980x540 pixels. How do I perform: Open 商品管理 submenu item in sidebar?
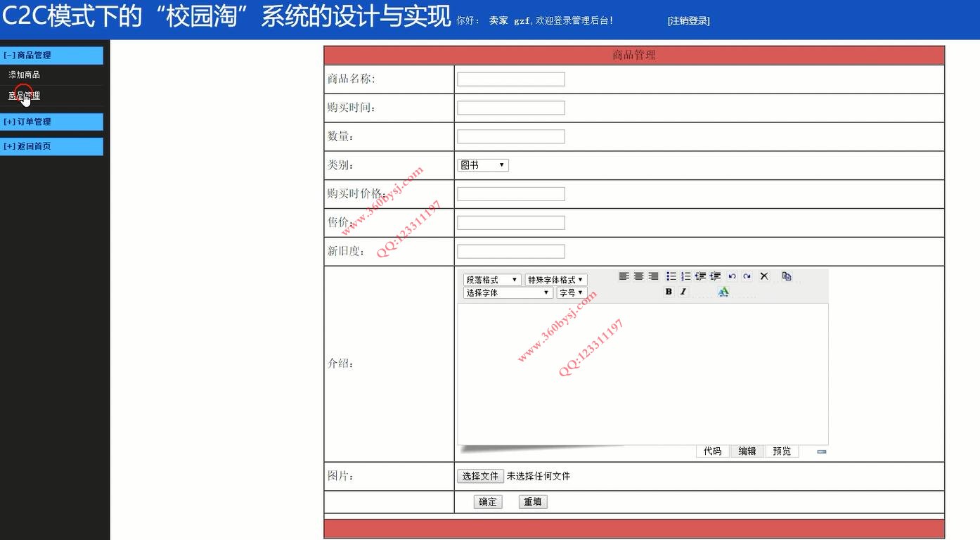click(24, 96)
